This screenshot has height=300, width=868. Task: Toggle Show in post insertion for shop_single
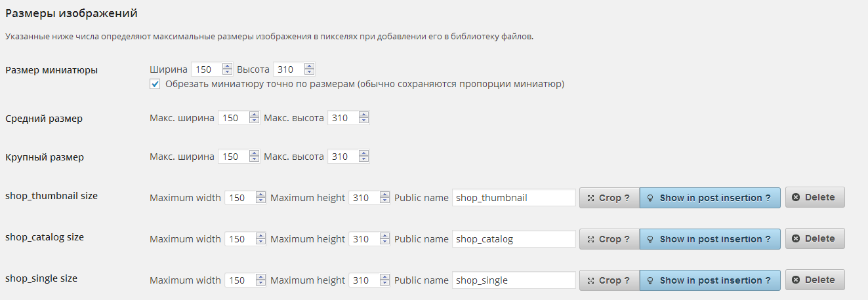pyautogui.click(x=710, y=280)
